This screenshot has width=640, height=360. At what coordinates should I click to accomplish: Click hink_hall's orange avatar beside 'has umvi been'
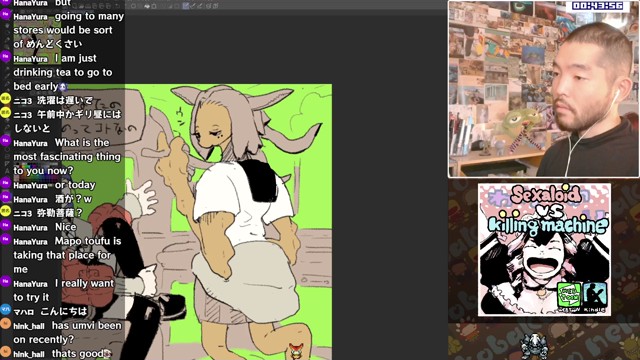[5, 323]
